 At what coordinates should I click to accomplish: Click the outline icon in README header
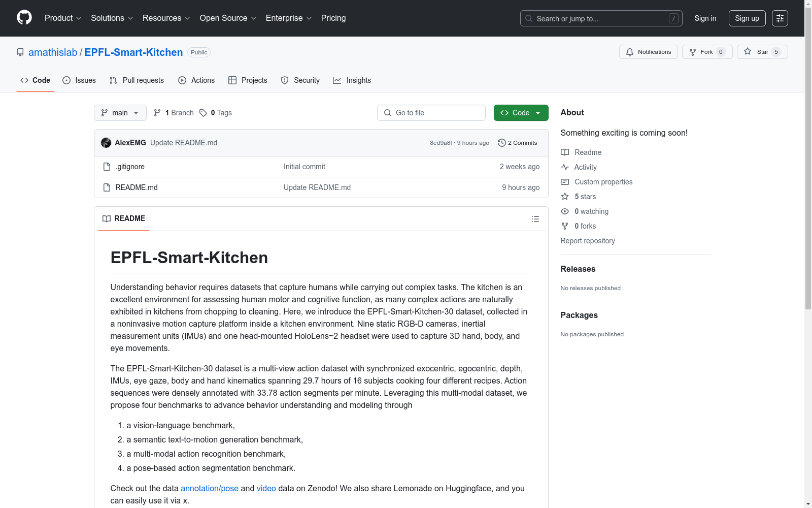point(535,219)
